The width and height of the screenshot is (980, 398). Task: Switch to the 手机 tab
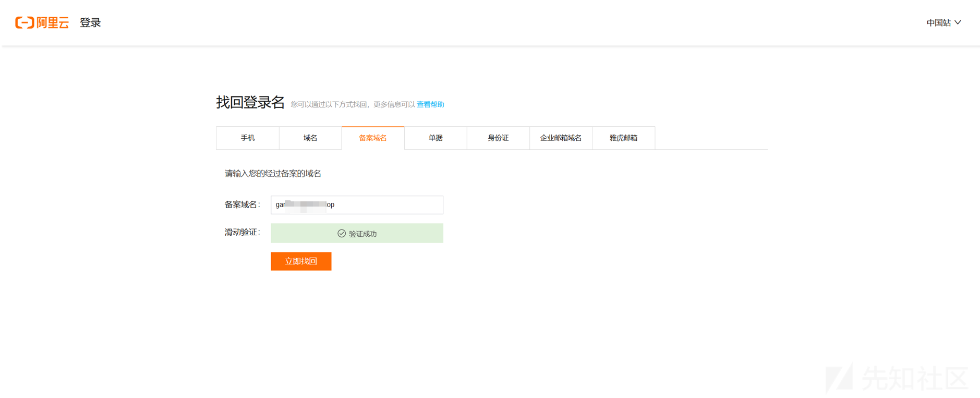pos(248,138)
